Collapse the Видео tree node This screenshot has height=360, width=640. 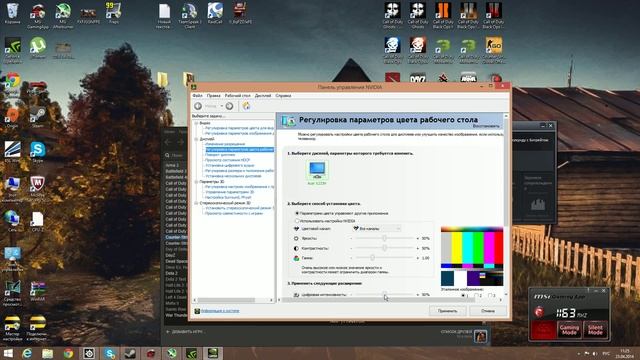coord(196,123)
